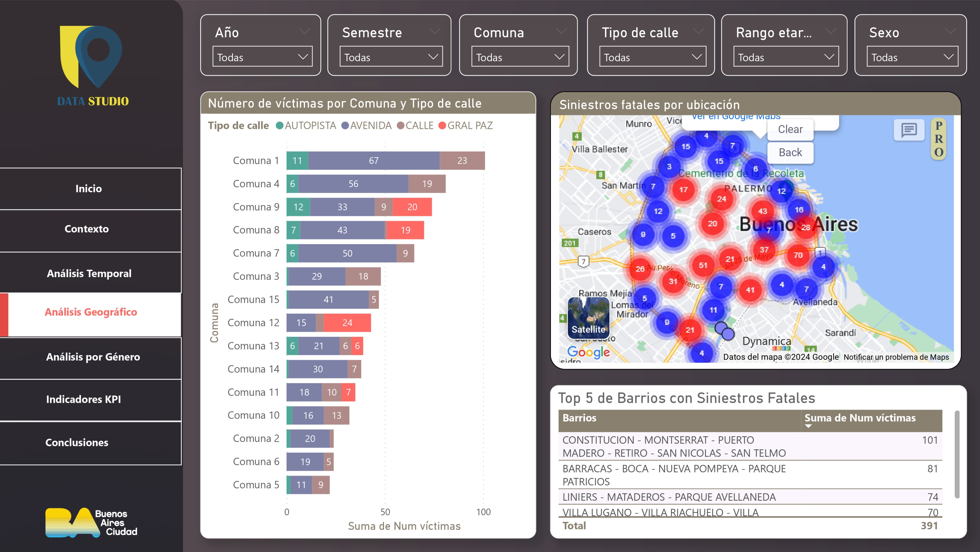Image resolution: width=980 pixels, height=552 pixels.
Task: Open Indicadores KPI page
Action: [x=91, y=400]
